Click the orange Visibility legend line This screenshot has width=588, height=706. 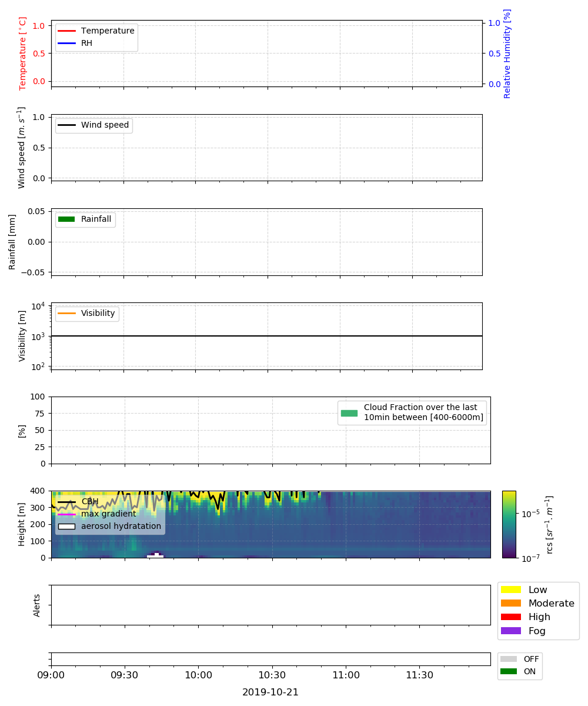click(x=66, y=314)
